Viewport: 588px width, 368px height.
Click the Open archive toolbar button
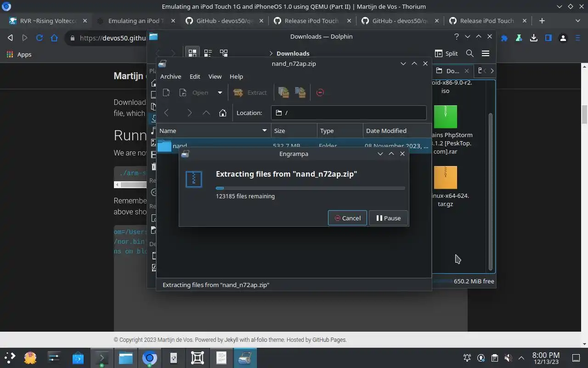195,92
